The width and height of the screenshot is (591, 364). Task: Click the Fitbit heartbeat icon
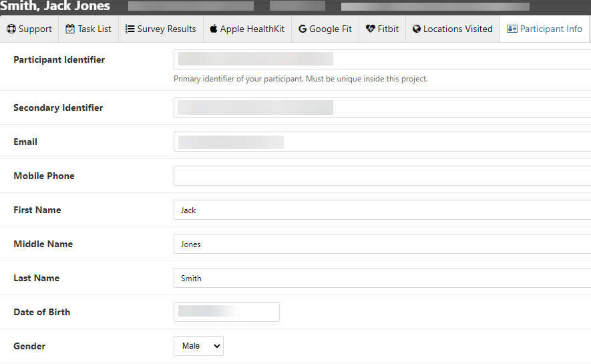pos(371,29)
